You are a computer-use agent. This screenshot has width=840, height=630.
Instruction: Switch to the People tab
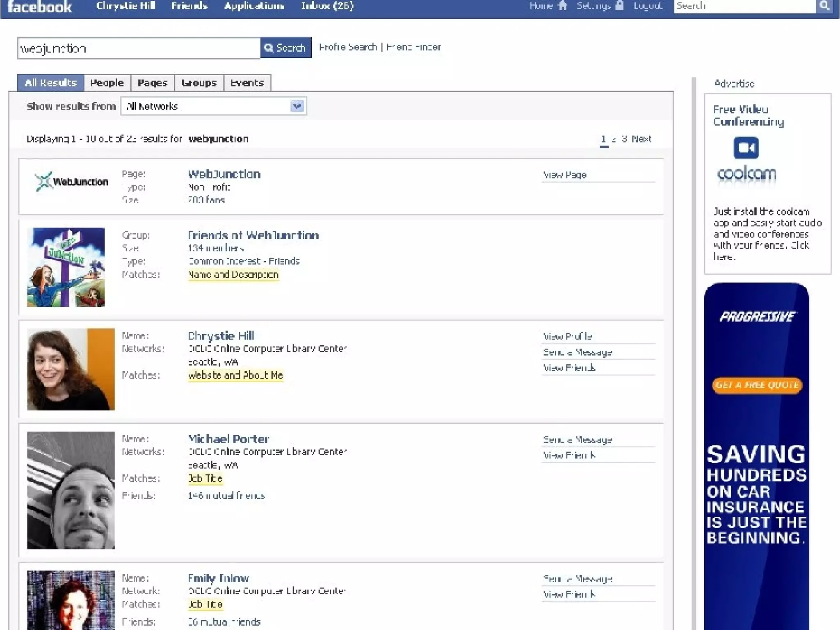[x=107, y=83]
